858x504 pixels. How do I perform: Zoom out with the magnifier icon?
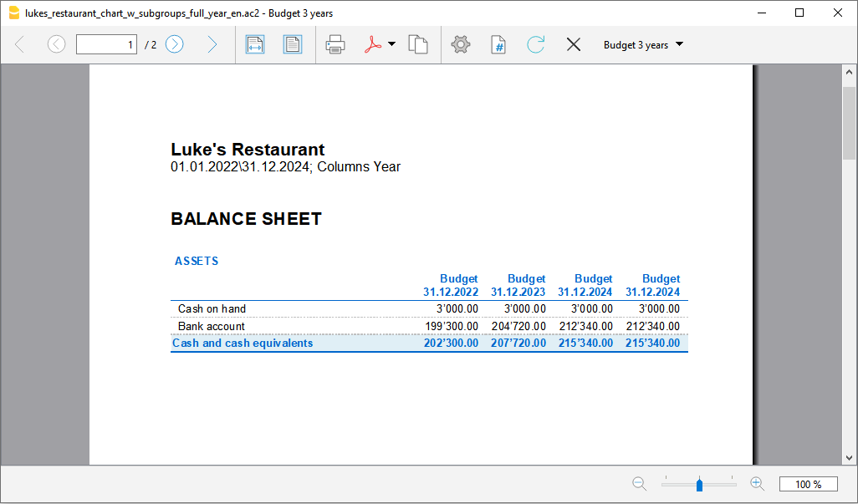(x=639, y=483)
